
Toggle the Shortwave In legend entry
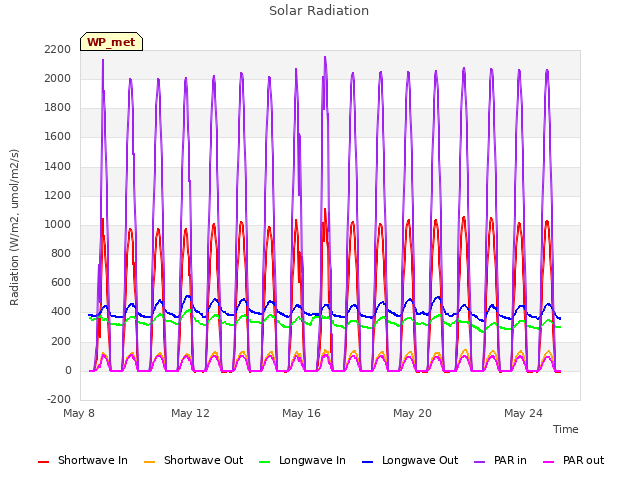83,460
